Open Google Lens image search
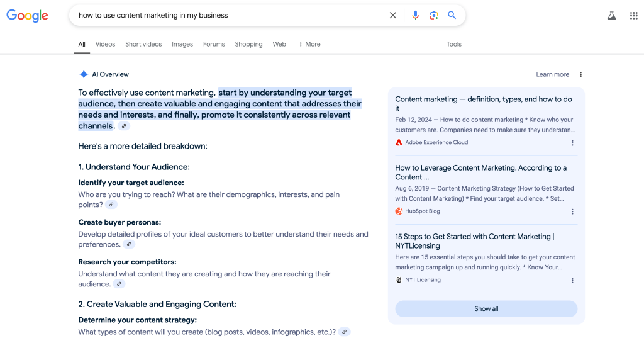Viewport: 644px width, 343px height. pos(433,15)
